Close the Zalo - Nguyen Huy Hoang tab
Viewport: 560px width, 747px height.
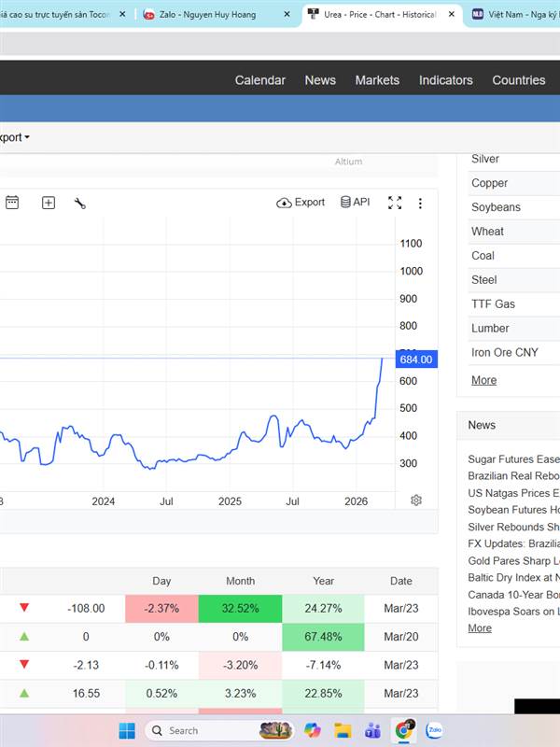click(x=287, y=15)
